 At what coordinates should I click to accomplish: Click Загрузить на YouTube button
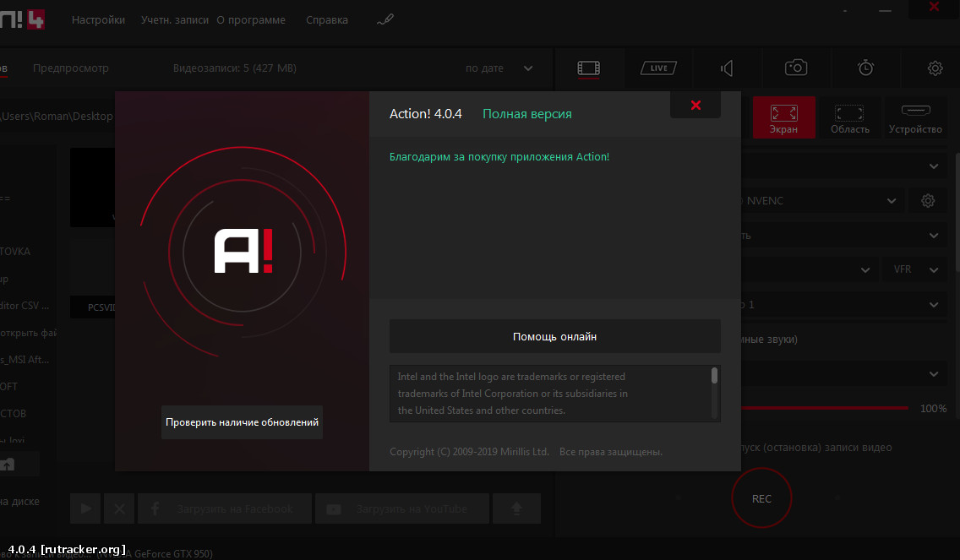pyautogui.click(x=402, y=508)
